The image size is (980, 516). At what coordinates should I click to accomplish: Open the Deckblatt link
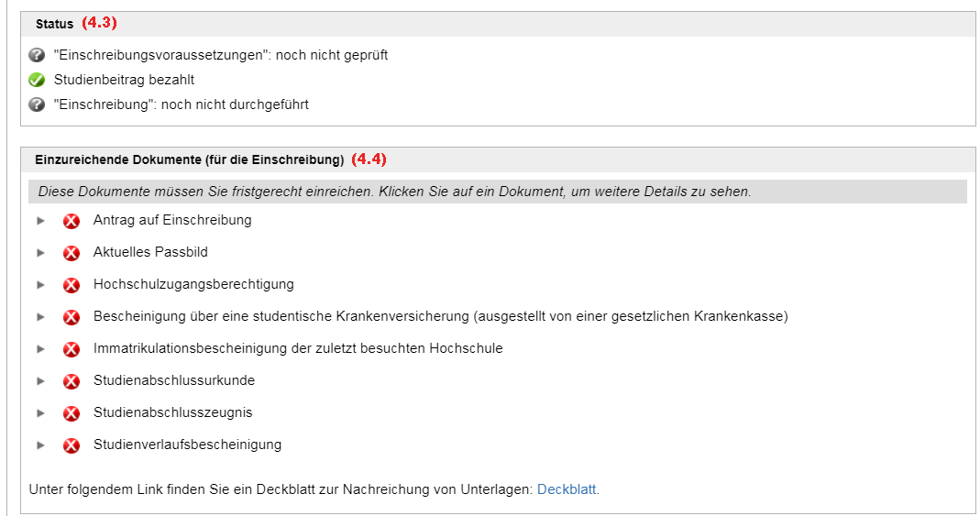(567, 489)
